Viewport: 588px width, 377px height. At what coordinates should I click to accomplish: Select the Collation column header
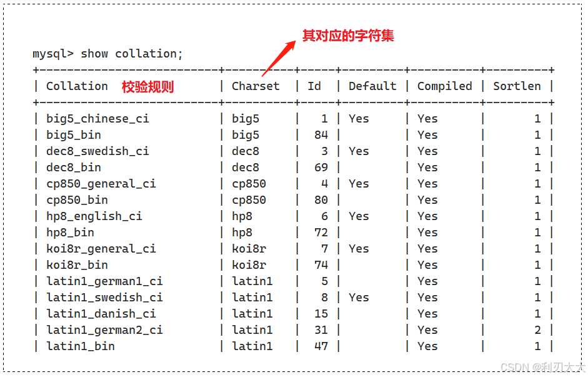tap(77, 86)
